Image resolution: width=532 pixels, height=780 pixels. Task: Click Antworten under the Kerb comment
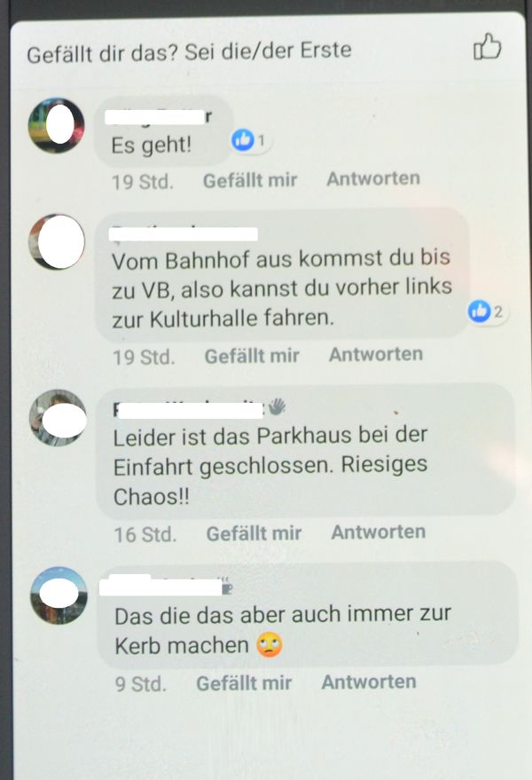[x=369, y=682]
